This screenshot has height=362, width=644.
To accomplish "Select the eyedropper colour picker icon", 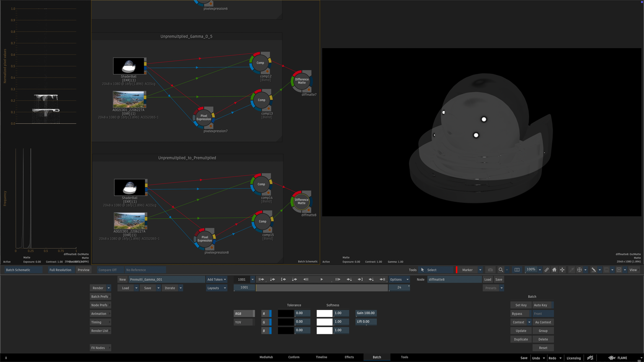I will tap(571, 270).
